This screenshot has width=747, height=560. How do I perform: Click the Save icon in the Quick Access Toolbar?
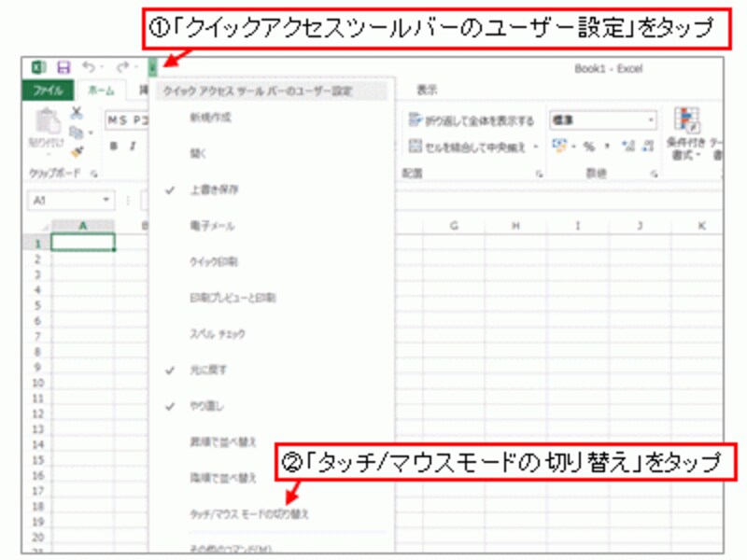[63, 67]
